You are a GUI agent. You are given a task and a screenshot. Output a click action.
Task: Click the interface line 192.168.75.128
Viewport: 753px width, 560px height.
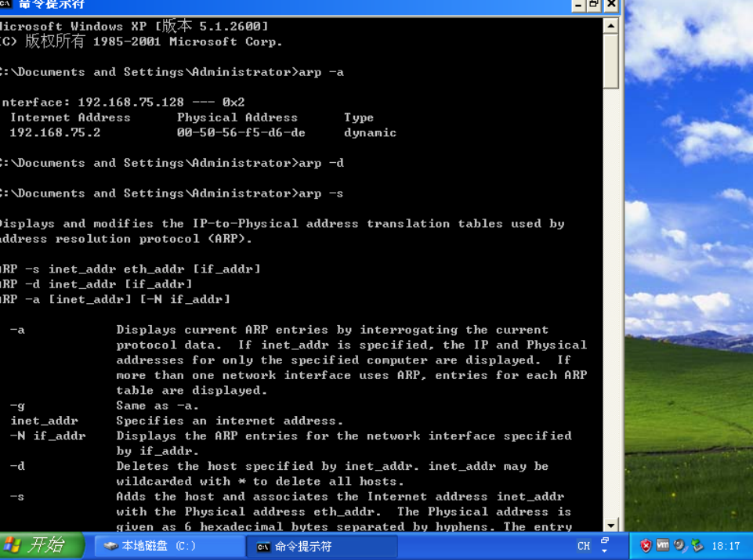[x=122, y=103]
